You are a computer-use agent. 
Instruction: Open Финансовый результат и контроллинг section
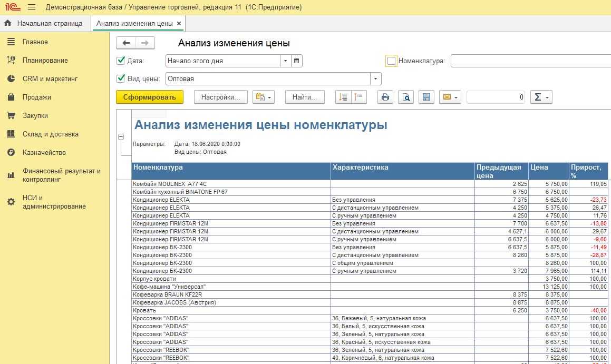[62, 175]
